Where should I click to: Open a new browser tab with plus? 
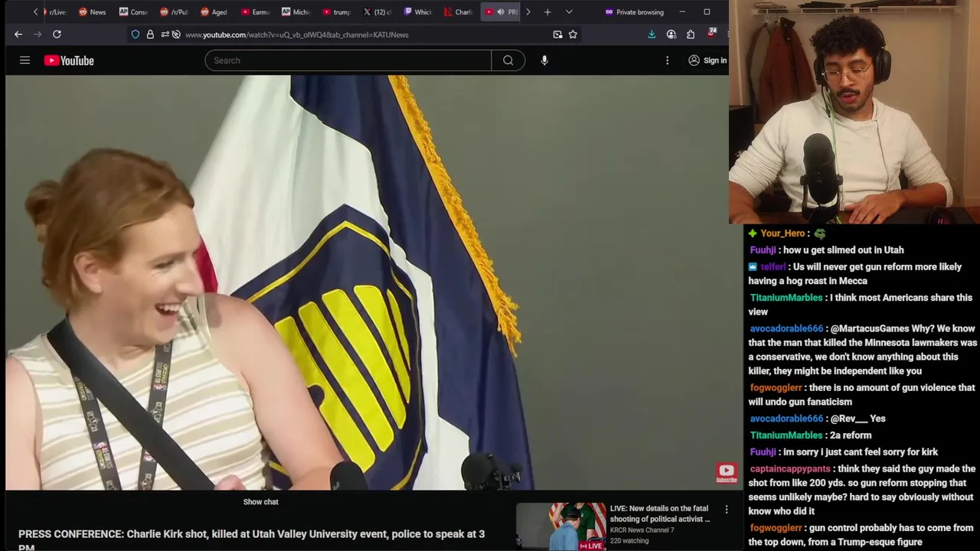coord(547,12)
